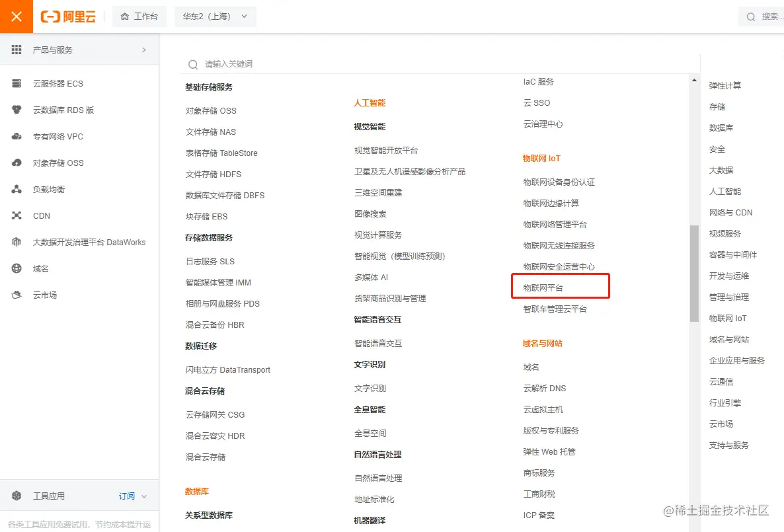Click the 对象存储 OSS sidebar icon
Image resolution: width=784 pixels, height=532 pixels.
click(x=17, y=163)
